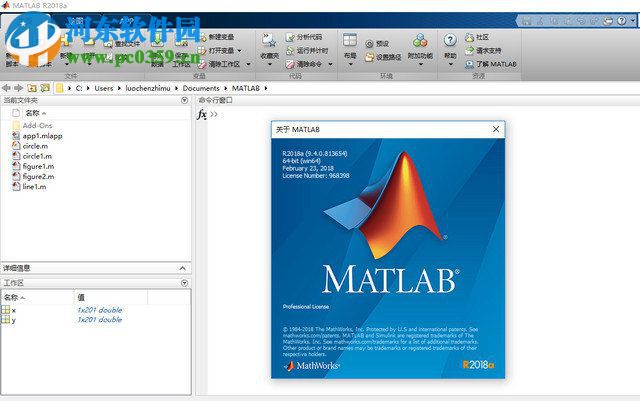Expand the Clear Commands (清除命令) dropdown arrow
The height and width of the screenshot is (401, 640).
pyautogui.click(x=330, y=64)
